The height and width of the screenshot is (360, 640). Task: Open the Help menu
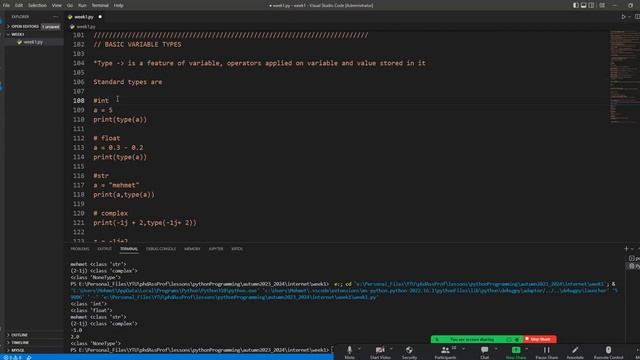click(x=118, y=5)
